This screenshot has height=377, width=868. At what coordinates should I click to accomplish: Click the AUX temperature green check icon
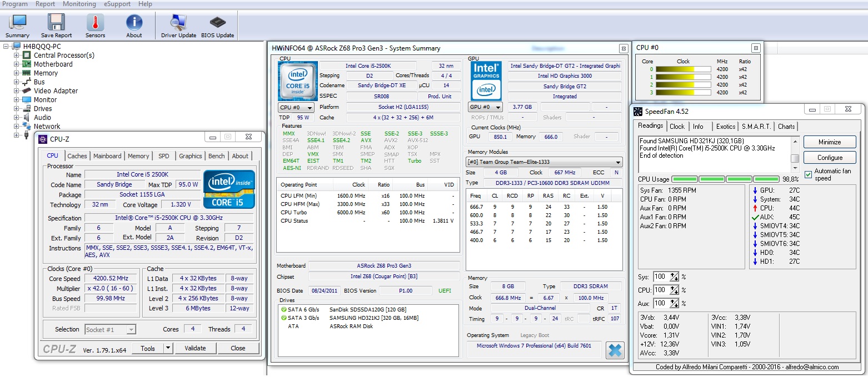click(x=755, y=217)
